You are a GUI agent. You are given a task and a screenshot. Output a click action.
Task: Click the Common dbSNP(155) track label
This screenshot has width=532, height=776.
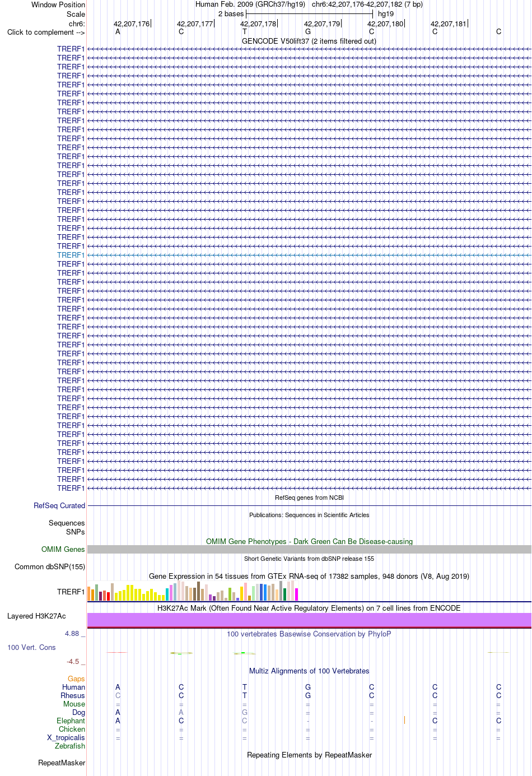click(x=50, y=566)
